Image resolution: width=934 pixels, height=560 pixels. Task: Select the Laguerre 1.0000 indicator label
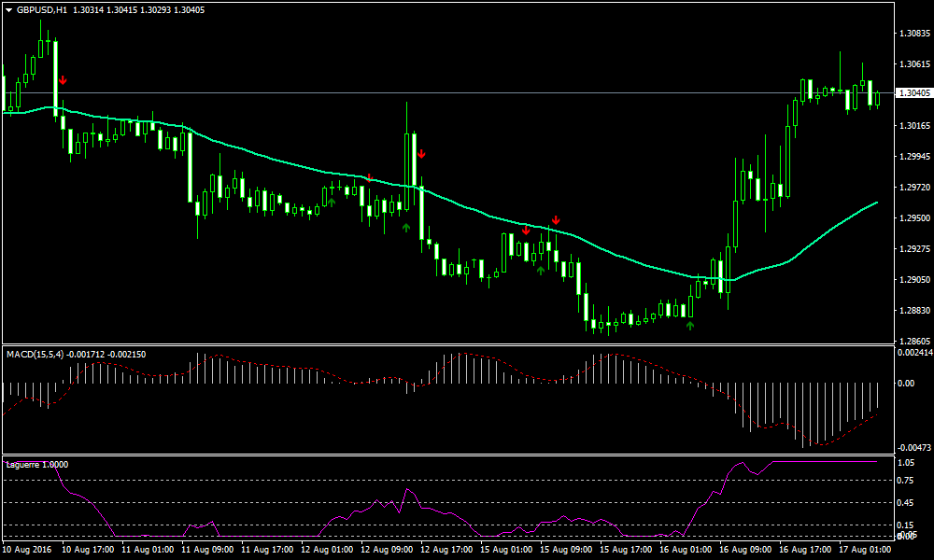(x=36, y=464)
